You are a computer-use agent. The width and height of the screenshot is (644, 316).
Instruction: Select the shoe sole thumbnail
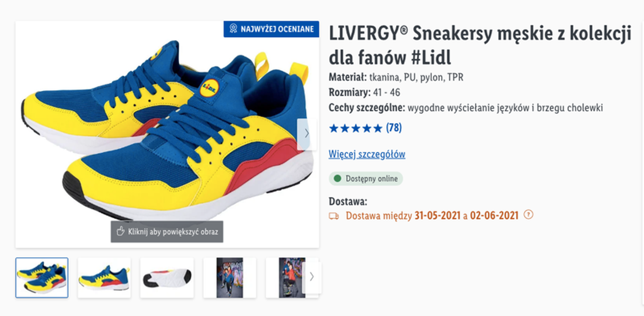[167, 278]
